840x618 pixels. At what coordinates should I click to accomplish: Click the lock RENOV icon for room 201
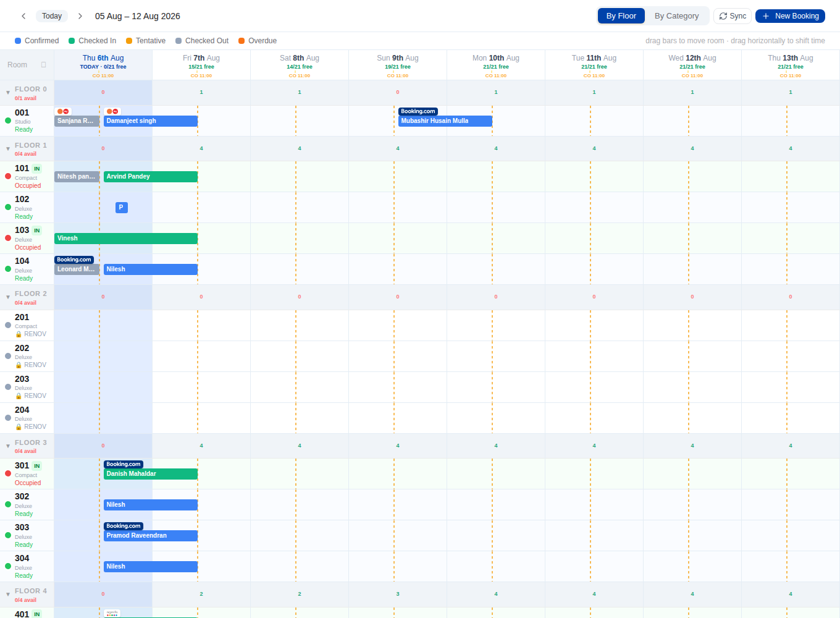coord(19,334)
